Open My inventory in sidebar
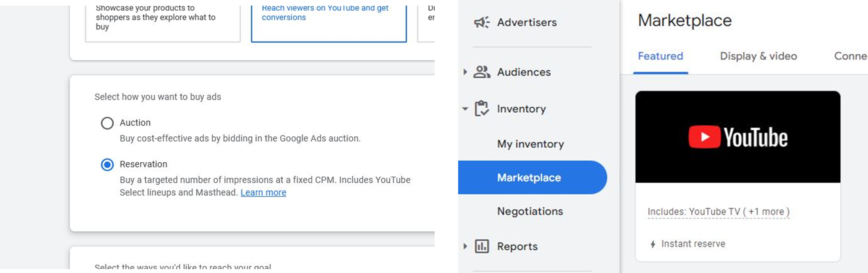Screen dimensions: 868x273 pyautogui.click(x=530, y=144)
